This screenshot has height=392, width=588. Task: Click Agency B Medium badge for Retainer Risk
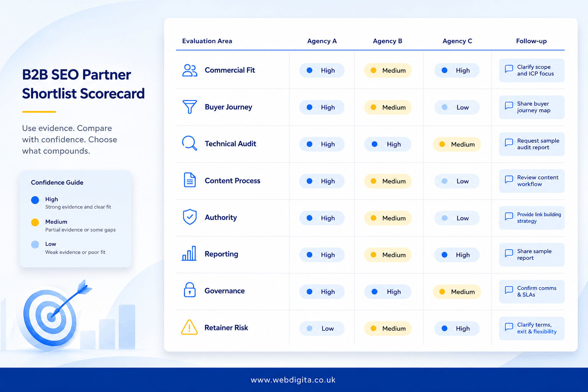(388, 328)
